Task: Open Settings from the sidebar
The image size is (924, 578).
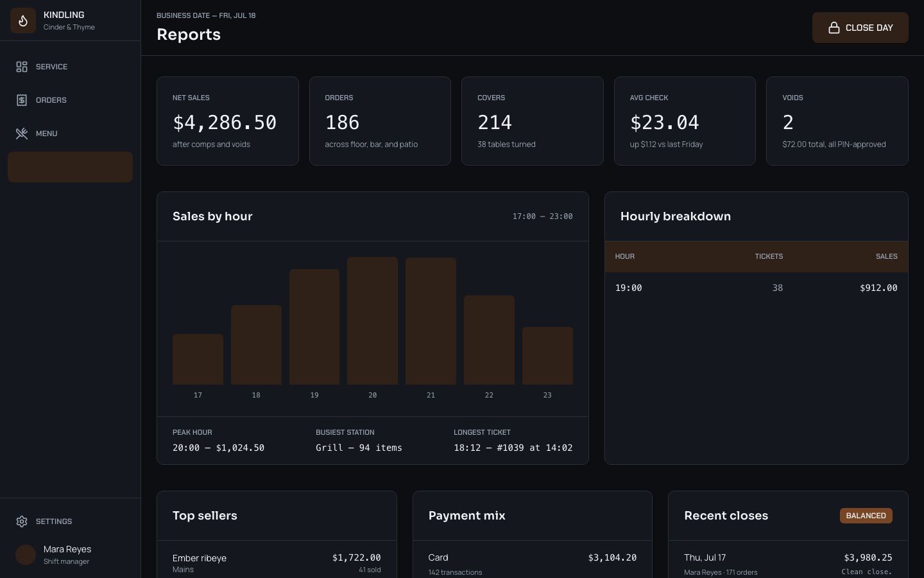Action: click(70, 521)
